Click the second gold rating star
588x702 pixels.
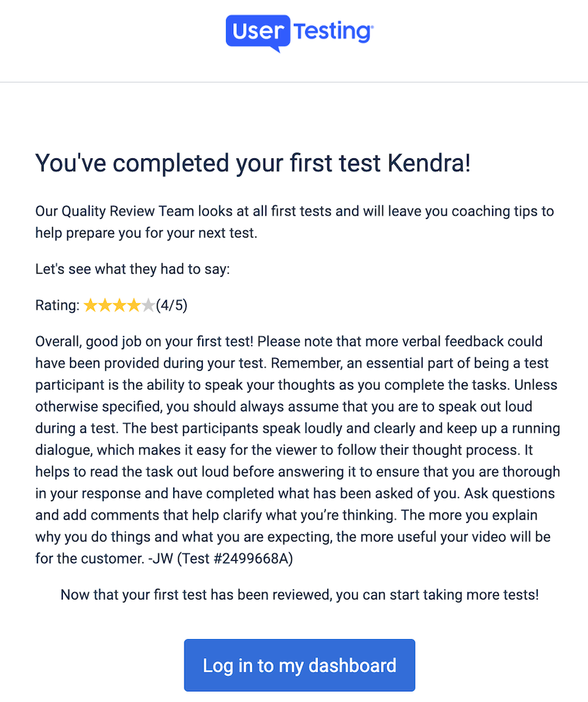click(x=105, y=305)
